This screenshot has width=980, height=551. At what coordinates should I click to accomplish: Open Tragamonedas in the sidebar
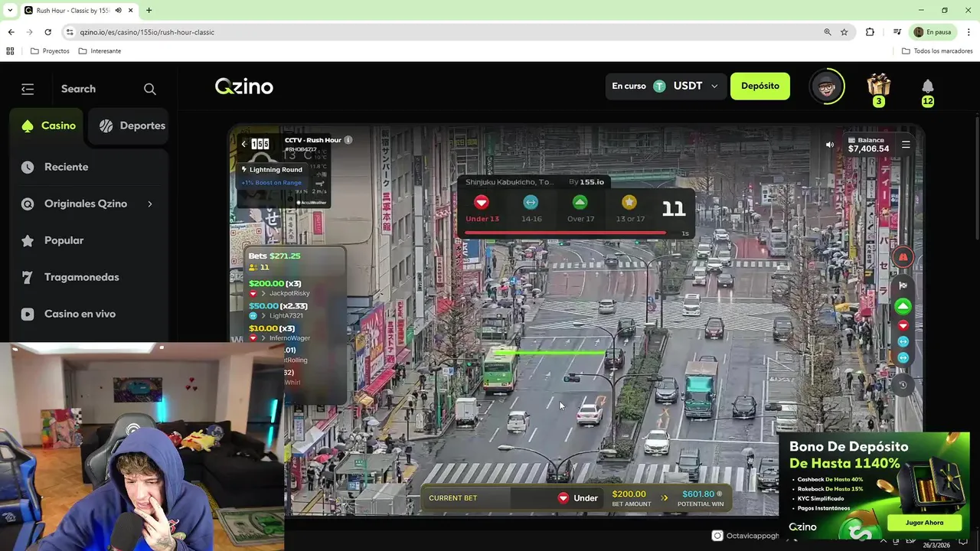coord(81,277)
